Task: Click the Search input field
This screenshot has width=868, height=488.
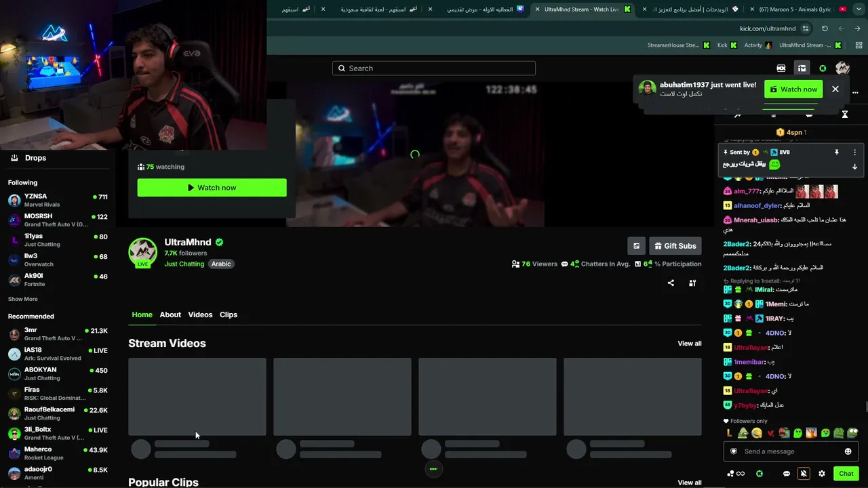Action: [x=434, y=68]
